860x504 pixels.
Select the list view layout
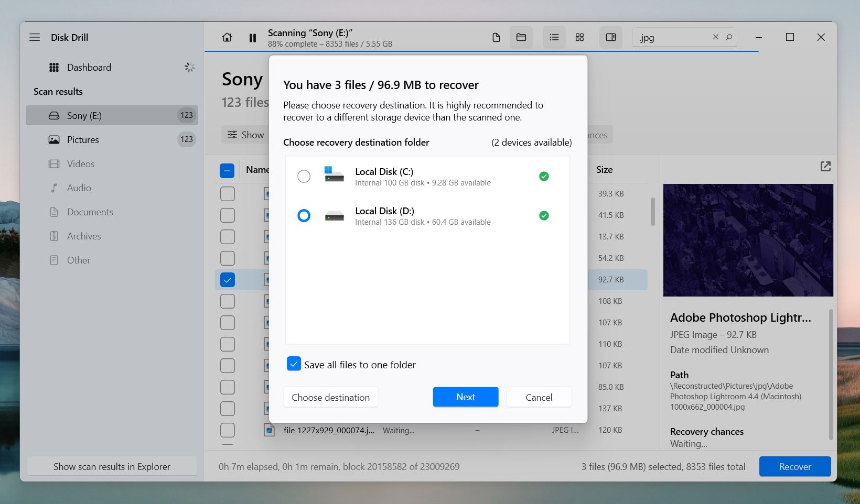coord(554,37)
